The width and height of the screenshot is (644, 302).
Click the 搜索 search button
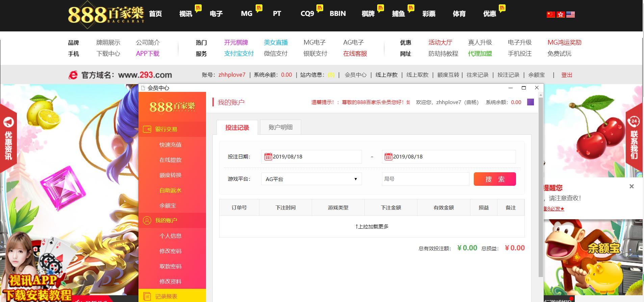495,179
